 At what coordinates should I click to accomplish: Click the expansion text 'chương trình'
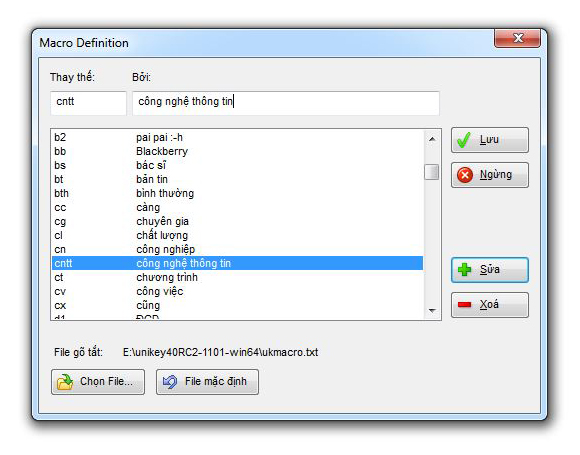coord(167,277)
